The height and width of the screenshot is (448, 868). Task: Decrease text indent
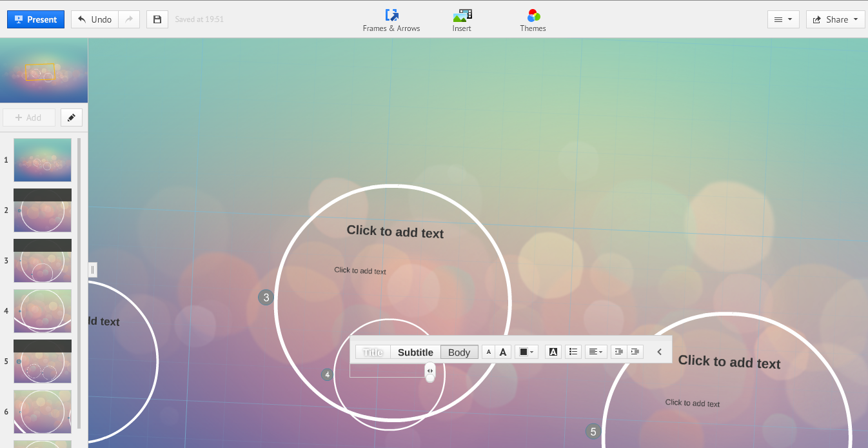619,352
